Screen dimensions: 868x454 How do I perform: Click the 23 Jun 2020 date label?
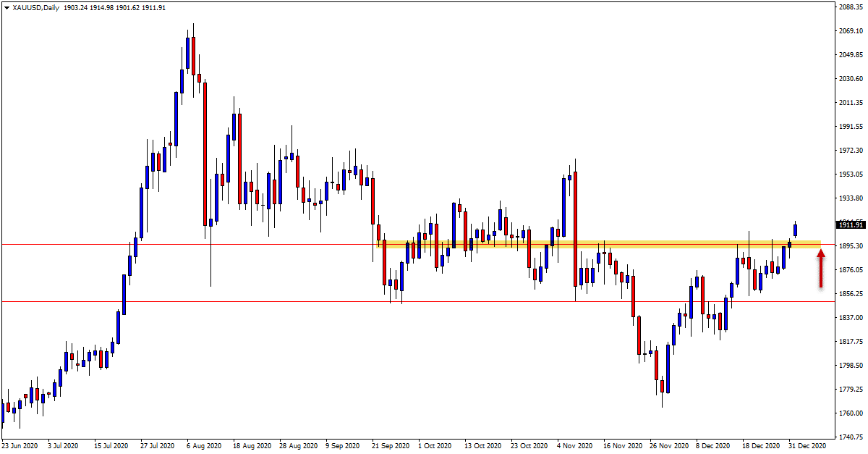[20, 446]
